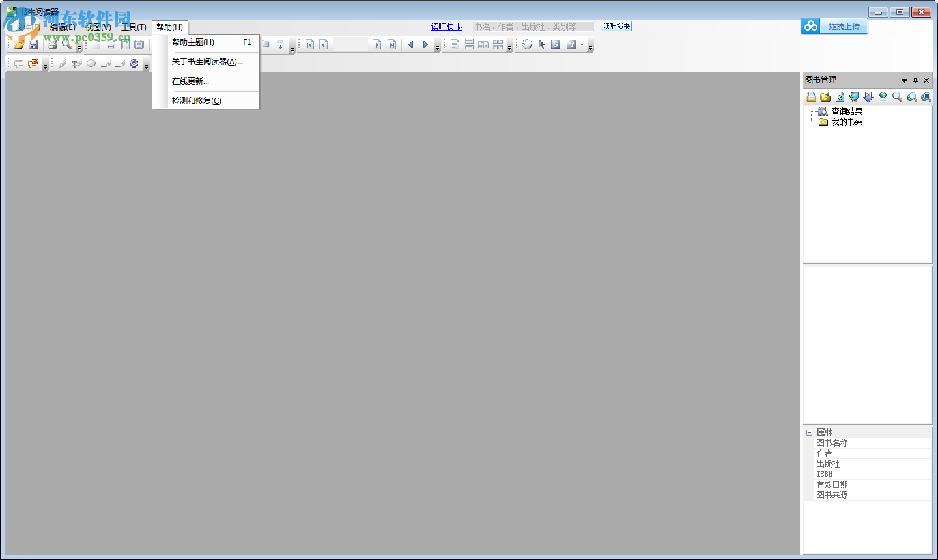Screen dimensions: 938x560
Task: Click the red X download arrow icon
Action: point(868,97)
